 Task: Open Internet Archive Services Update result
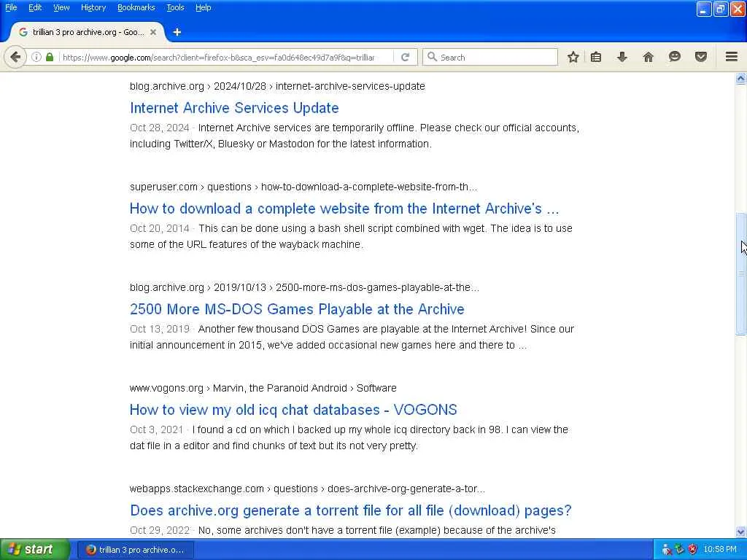tap(234, 108)
